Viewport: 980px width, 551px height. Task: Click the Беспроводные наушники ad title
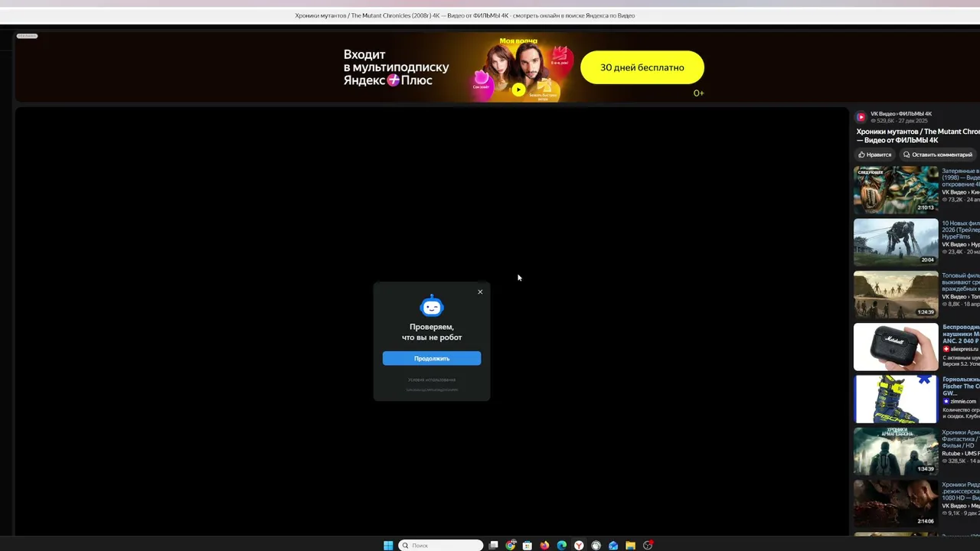pyautogui.click(x=961, y=334)
